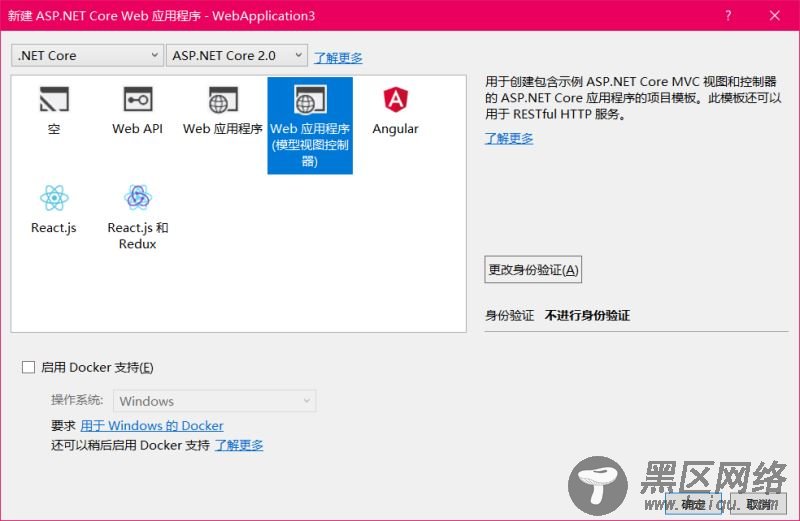Select Web 应用程序 (模型视图控制器) template
This screenshot has height=521, width=800.
[x=310, y=126]
